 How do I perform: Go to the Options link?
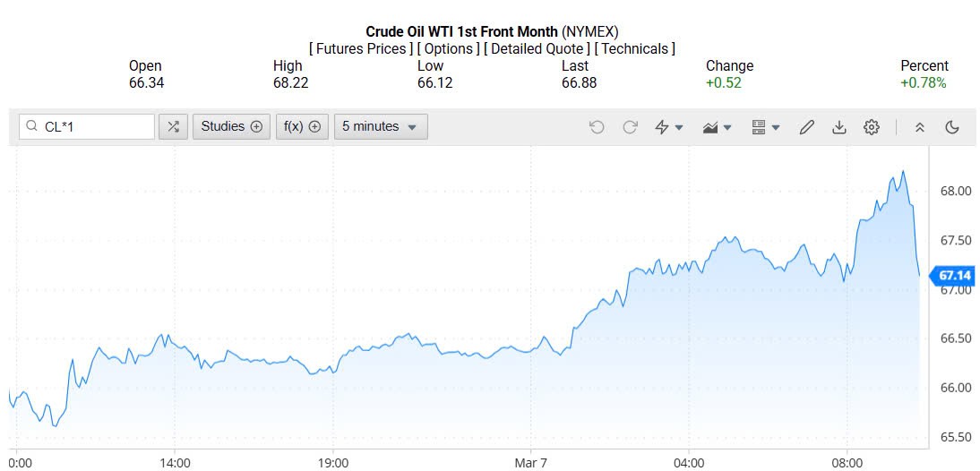click(x=448, y=48)
